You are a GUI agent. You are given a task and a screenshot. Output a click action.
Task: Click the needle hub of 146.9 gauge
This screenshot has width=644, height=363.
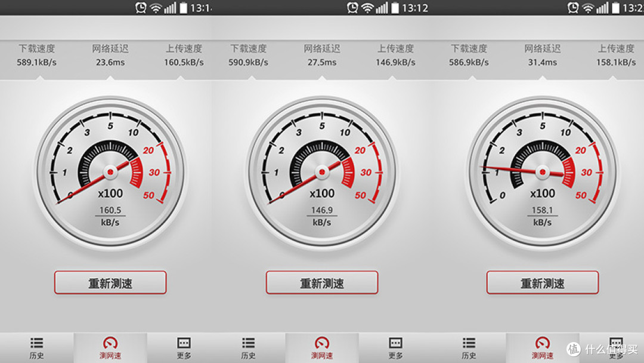[322, 172]
